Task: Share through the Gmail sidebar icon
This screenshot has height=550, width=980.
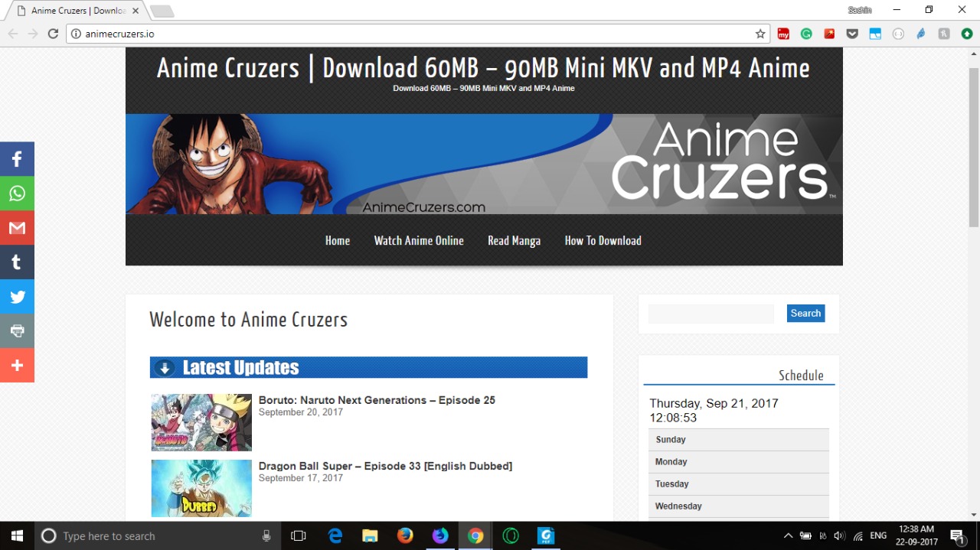Action: point(17,228)
